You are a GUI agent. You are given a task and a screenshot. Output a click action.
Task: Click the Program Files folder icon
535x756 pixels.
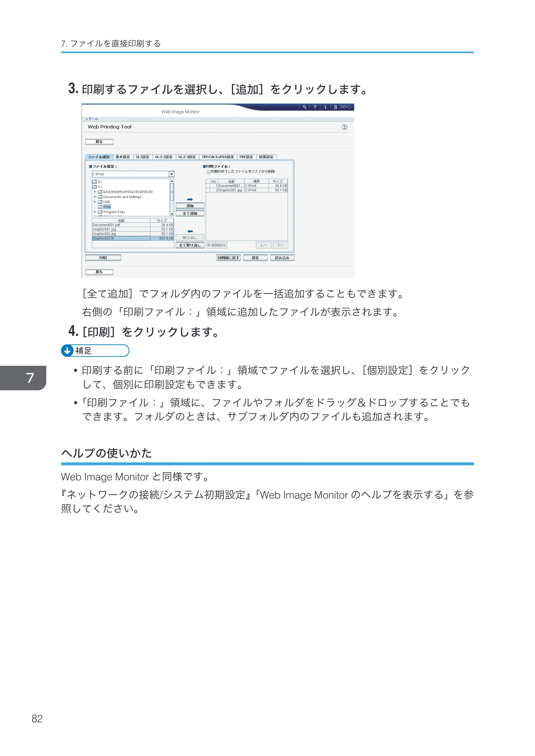point(100,212)
